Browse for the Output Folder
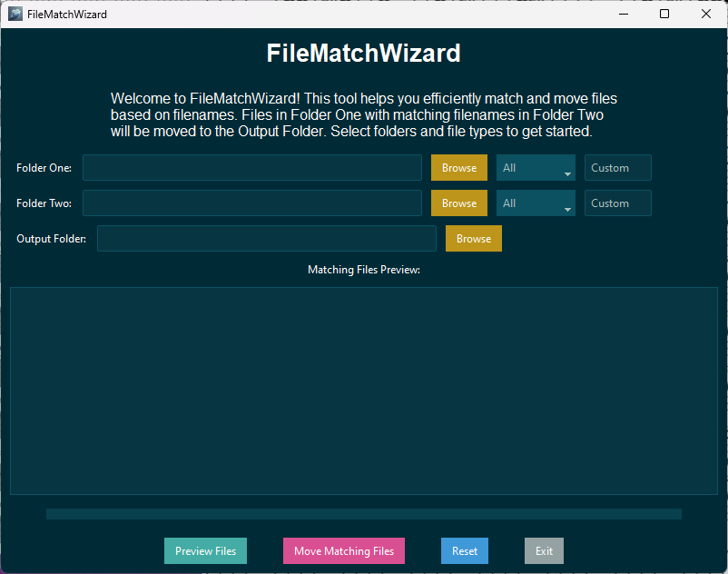Image resolution: width=728 pixels, height=574 pixels. point(473,238)
